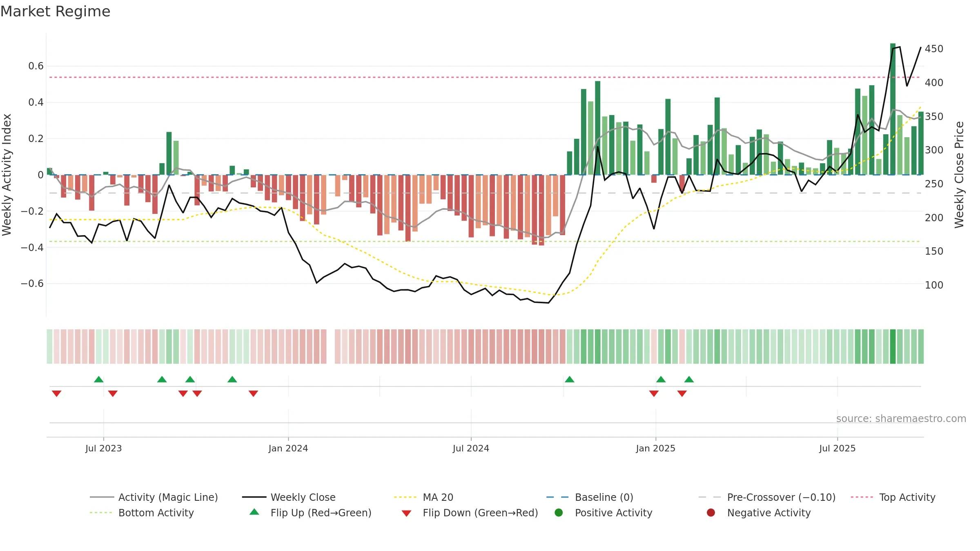The image size is (980, 551).
Task: Select the flip-up marker just before Jul 2023
Action: point(99,379)
